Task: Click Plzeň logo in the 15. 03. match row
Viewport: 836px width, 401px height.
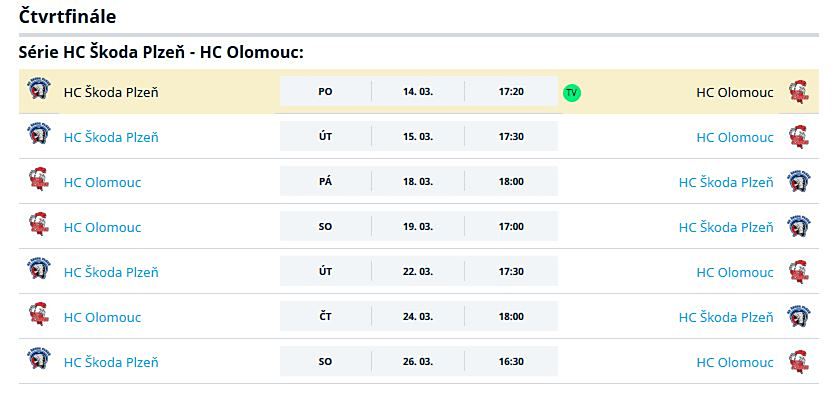Action: 39,133
